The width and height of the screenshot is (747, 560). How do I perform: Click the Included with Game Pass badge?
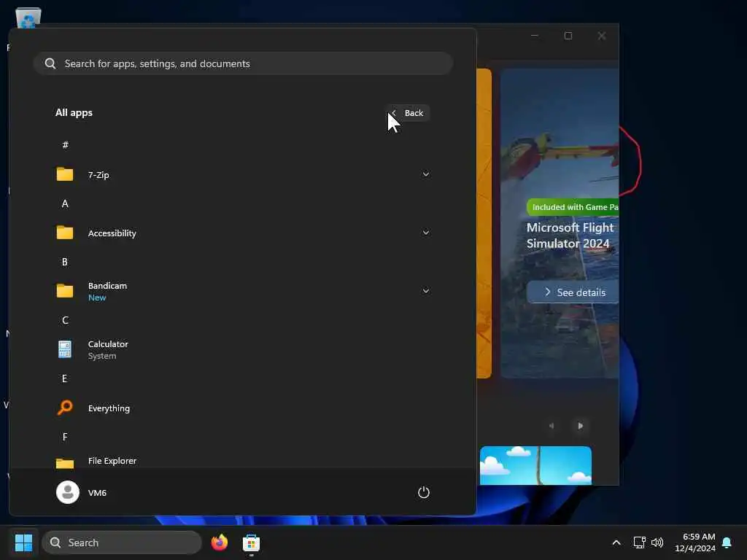(x=573, y=207)
